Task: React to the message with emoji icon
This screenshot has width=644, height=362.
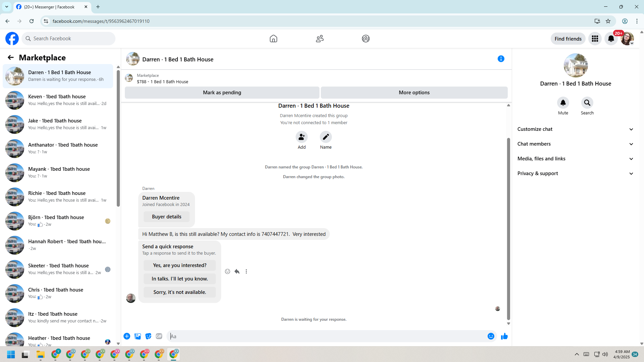Action: coord(228,271)
